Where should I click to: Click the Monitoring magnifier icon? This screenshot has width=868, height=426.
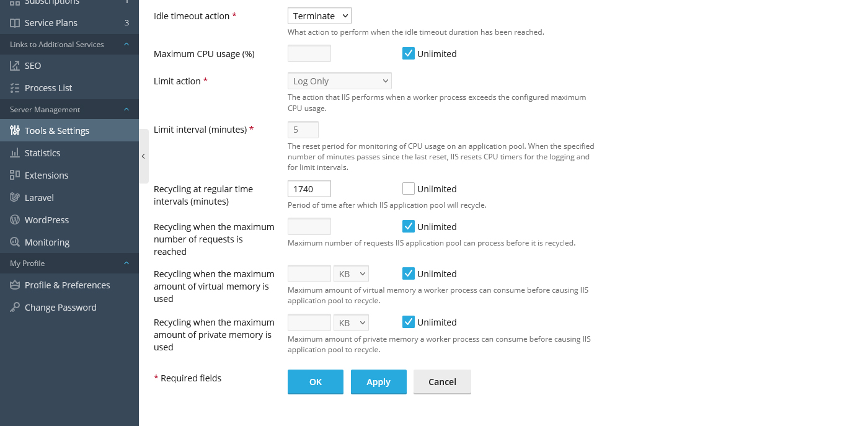15,242
